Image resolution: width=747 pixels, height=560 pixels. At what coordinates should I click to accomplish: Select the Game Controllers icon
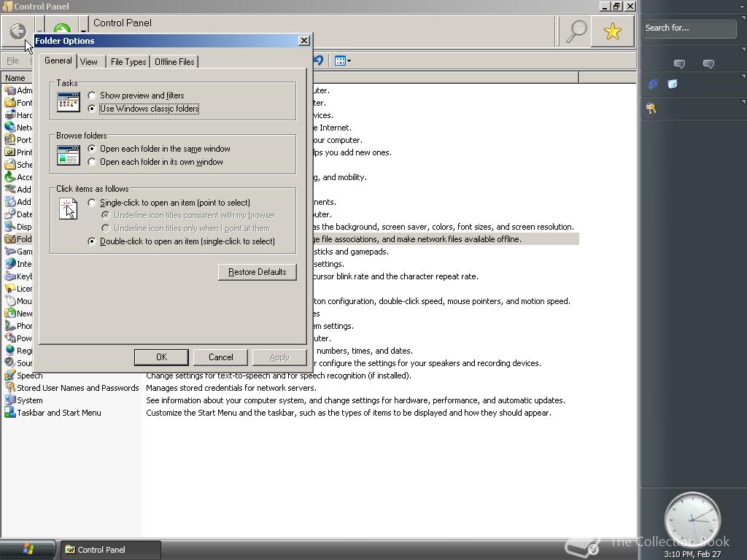[x=10, y=251]
